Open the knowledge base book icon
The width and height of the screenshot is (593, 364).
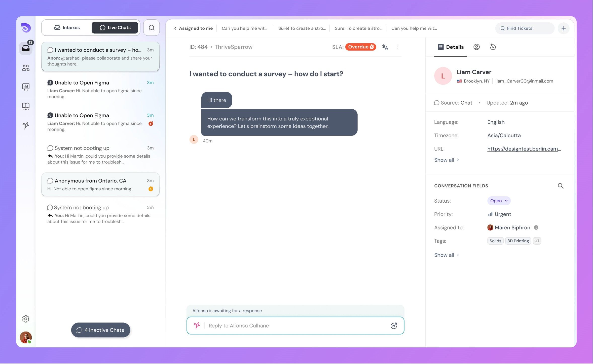[26, 106]
